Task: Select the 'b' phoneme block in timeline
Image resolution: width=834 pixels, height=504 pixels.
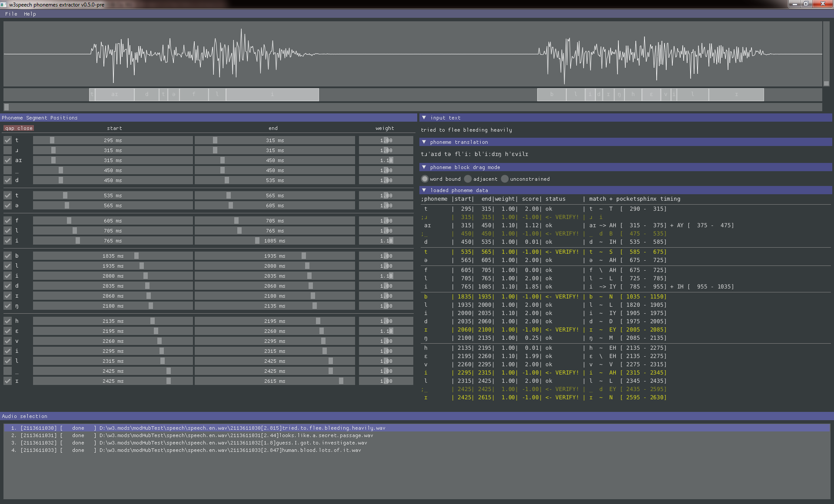Action: point(552,94)
